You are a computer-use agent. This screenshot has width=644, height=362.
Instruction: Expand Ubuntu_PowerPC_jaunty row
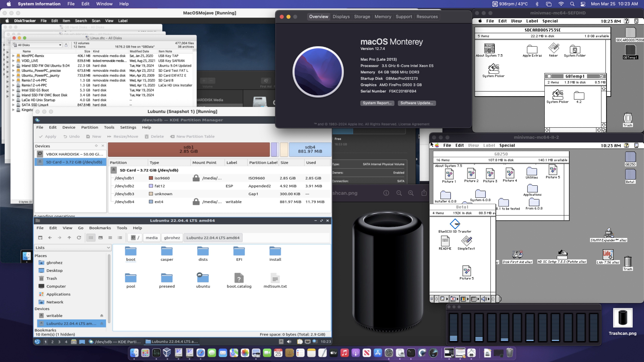click(13, 75)
